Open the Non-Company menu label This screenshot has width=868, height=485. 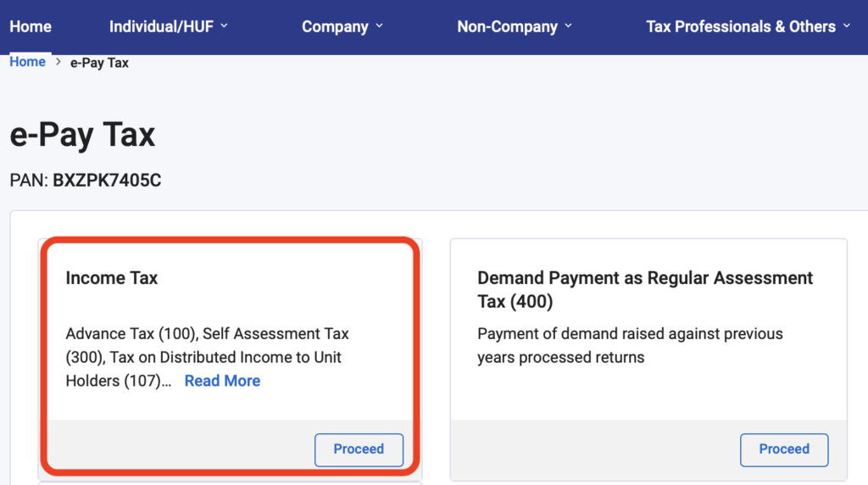click(507, 26)
